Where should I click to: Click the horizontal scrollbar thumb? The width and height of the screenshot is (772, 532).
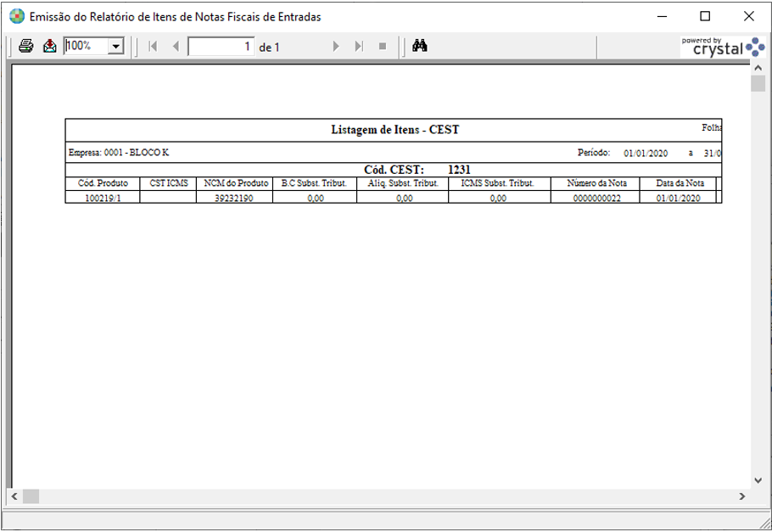(x=31, y=496)
